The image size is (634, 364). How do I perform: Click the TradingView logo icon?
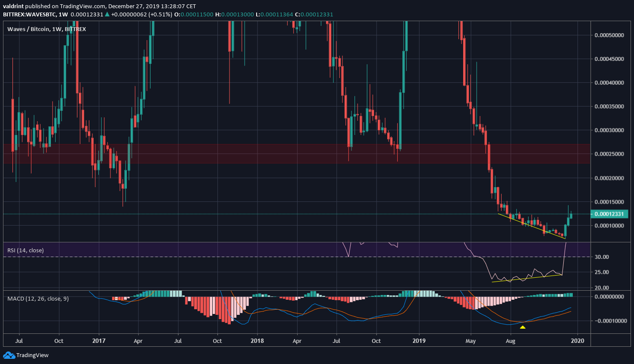[9, 355]
